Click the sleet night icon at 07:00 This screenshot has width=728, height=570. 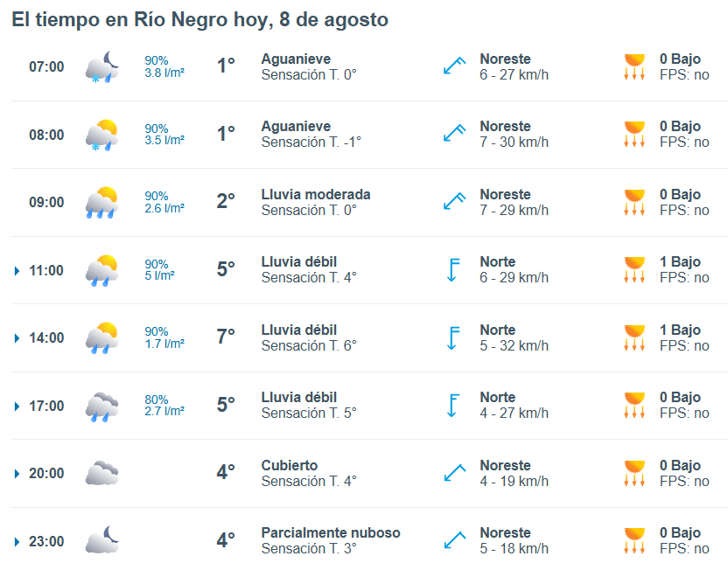pos(102,67)
